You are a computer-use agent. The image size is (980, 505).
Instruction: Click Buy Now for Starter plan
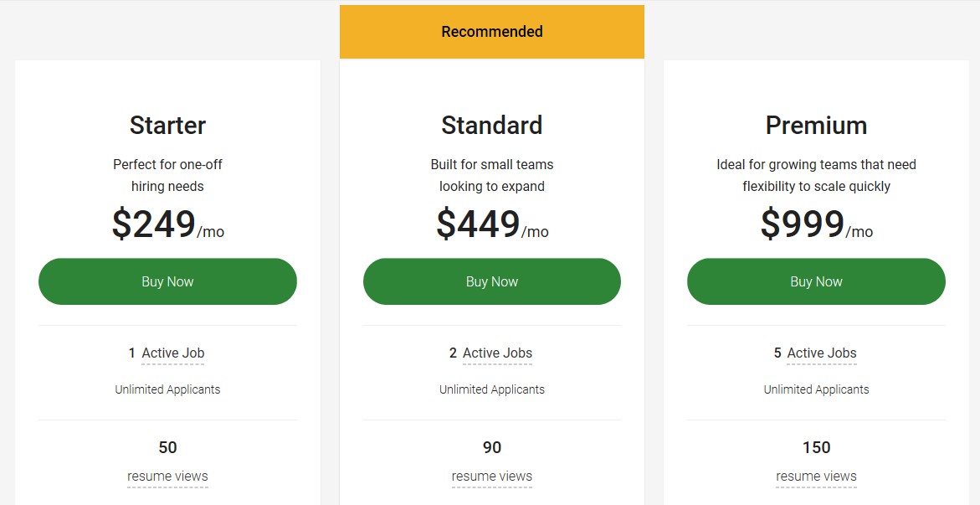click(x=167, y=281)
